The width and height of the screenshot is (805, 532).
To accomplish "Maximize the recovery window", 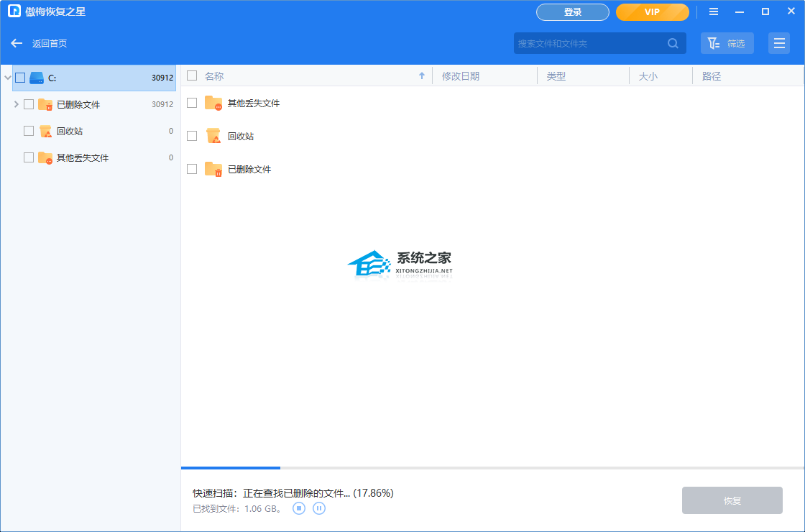I will [x=765, y=12].
